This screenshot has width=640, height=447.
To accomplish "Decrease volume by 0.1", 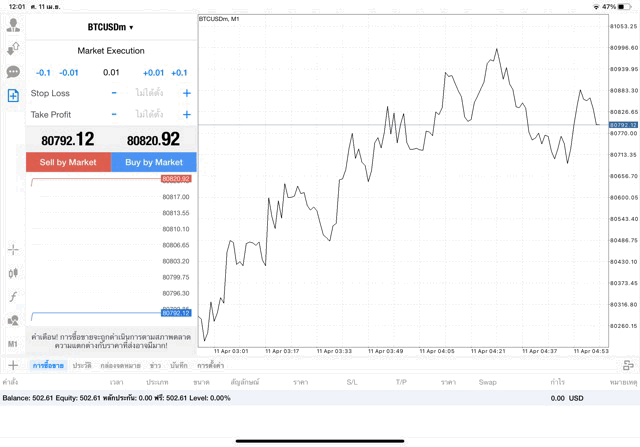I will tap(43, 72).
